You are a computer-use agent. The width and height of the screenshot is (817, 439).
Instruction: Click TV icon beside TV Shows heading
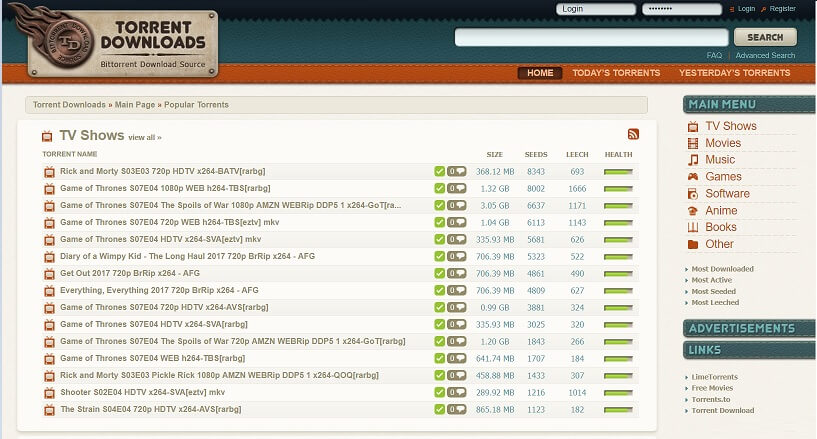pos(47,136)
